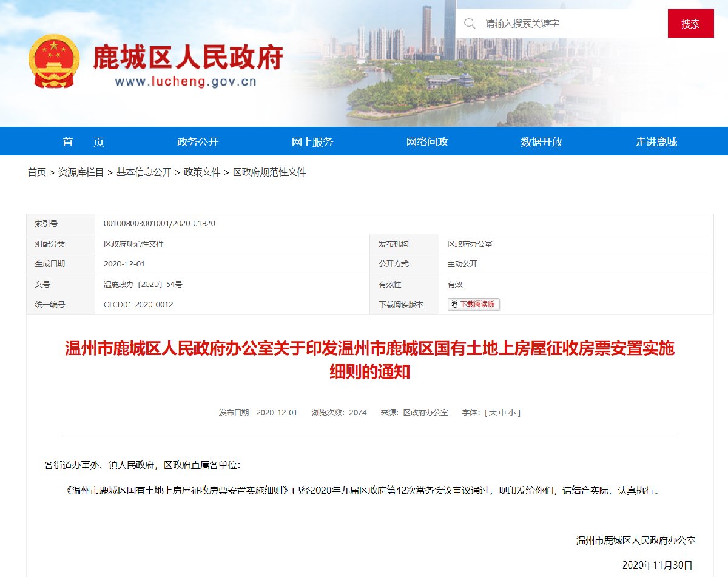Click the search magnifier icon
The image size is (728, 577).
coord(470,23)
